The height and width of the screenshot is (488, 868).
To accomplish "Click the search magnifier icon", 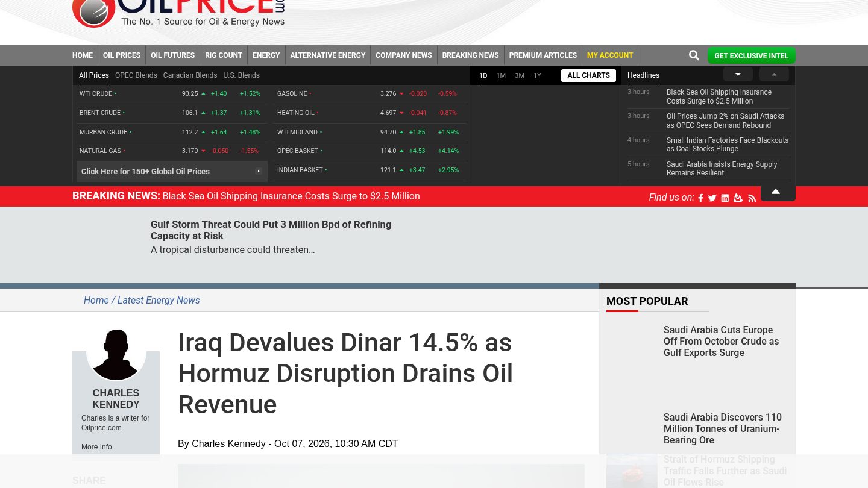I will [x=694, y=55].
